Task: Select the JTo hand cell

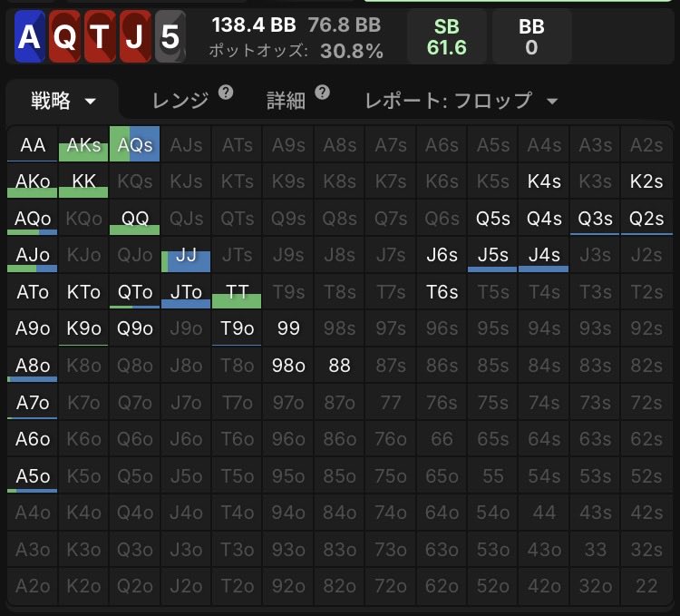Action: click(186, 291)
